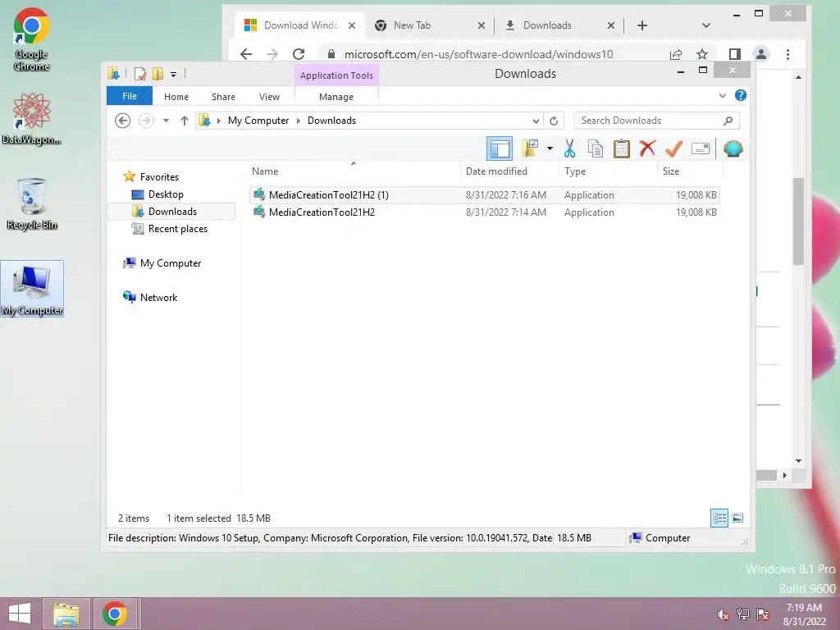The image size is (840, 630).
Task: Select Downloads in navigation pane
Action: [x=172, y=212]
